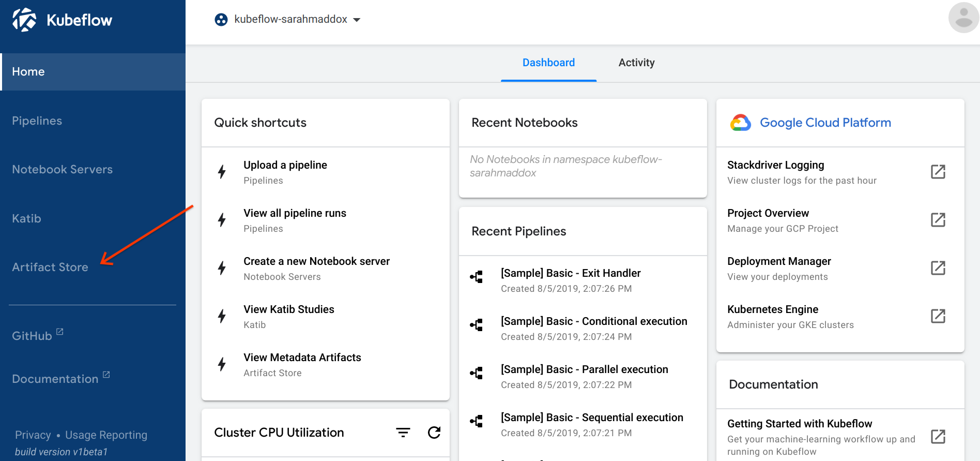Click external-link icon next to Documentation
The image size is (980, 461).
106,375
